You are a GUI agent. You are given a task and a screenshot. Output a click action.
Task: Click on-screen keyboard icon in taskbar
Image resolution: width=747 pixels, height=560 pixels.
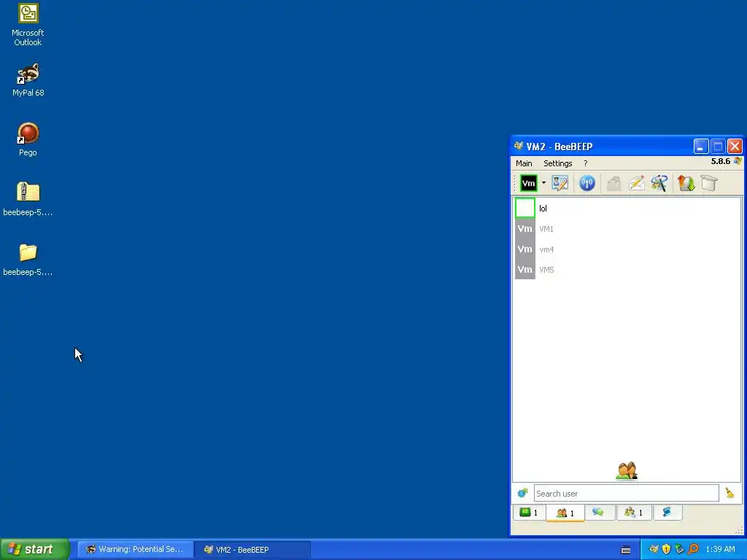point(626,550)
